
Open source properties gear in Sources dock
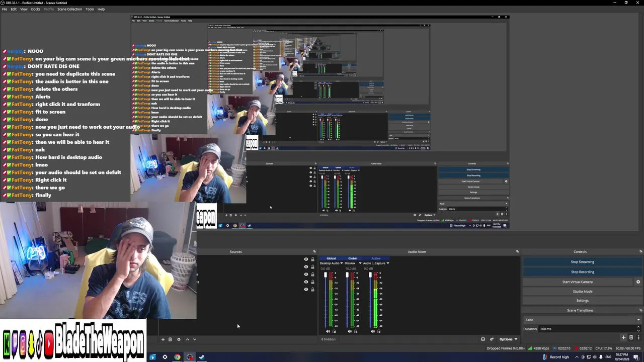point(179,339)
